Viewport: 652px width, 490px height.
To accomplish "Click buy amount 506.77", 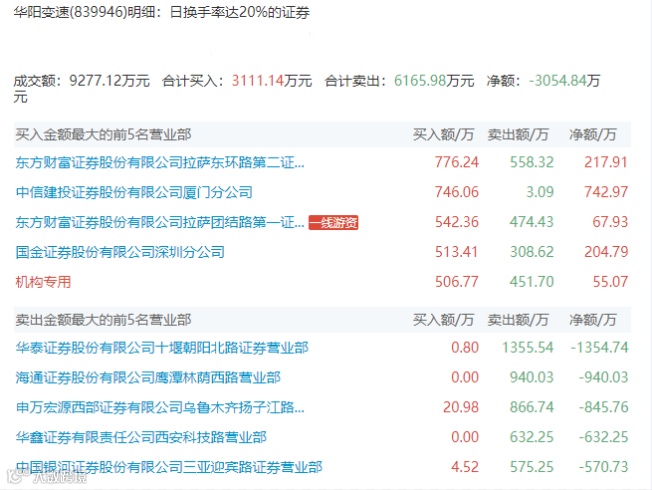I will tap(457, 282).
